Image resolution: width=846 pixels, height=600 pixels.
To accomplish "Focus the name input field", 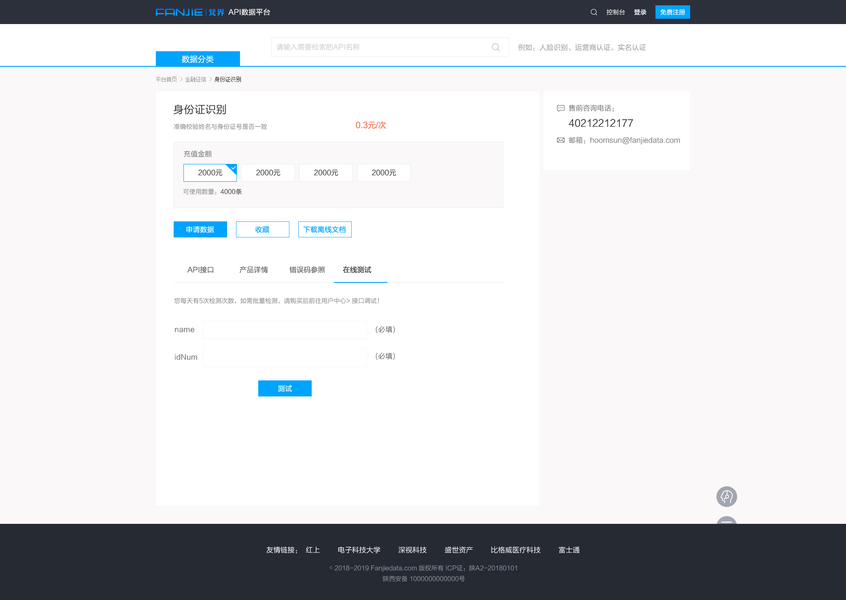I will (x=285, y=330).
